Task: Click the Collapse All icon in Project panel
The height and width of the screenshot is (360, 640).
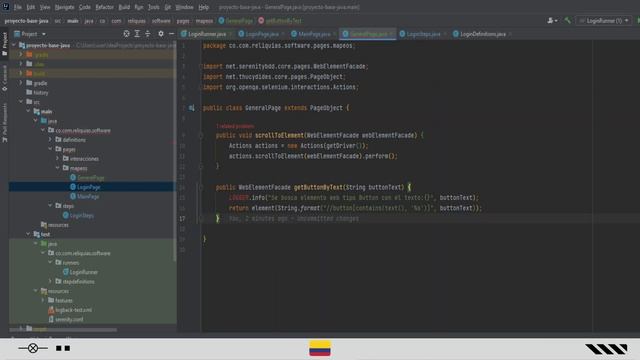Action: pyautogui.click(x=148, y=34)
